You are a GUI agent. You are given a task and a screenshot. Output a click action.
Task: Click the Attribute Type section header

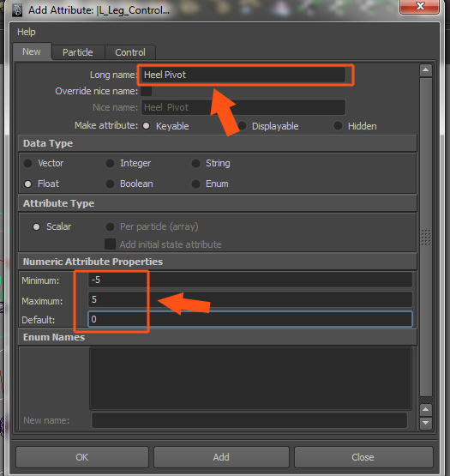tap(217, 203)
